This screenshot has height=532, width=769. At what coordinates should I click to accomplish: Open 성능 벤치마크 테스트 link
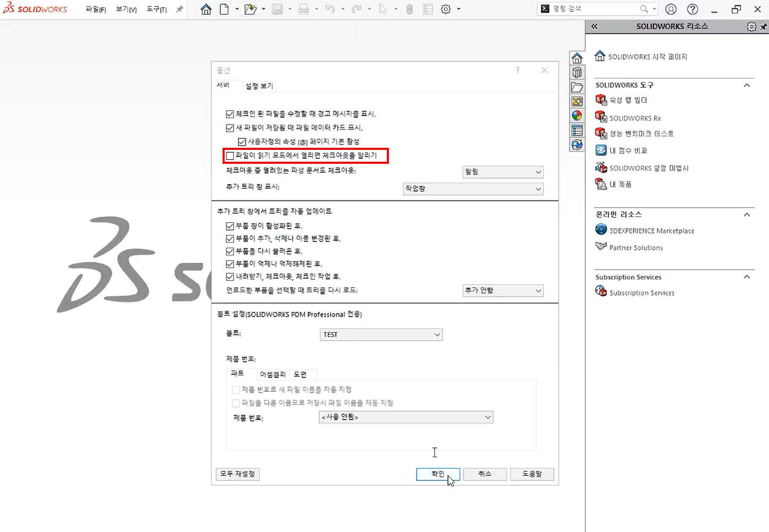[x=641, y=133]
